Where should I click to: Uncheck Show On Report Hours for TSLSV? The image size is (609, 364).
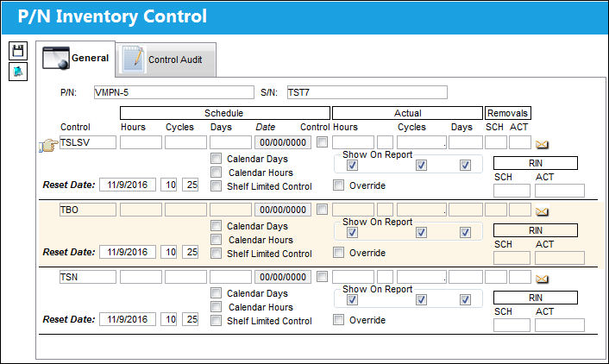point(352,165)
